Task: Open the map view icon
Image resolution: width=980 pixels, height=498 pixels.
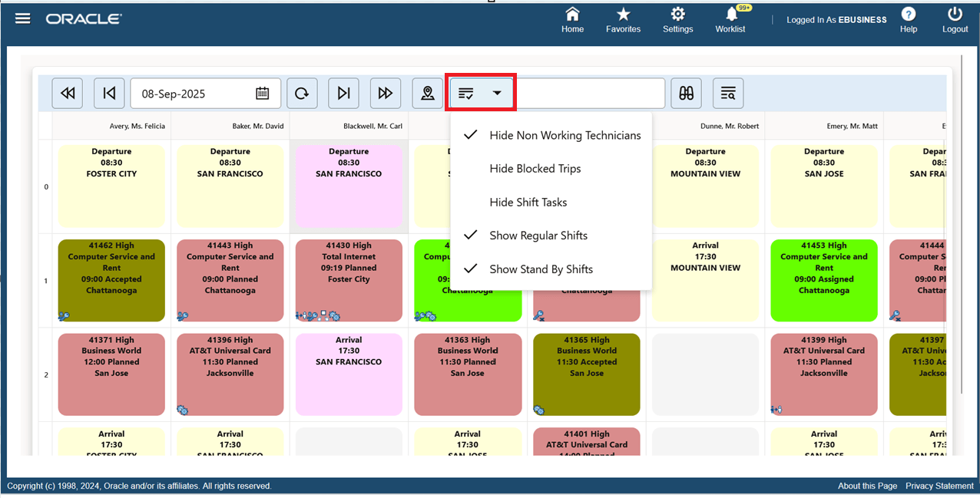Action: tap(427, 93)
